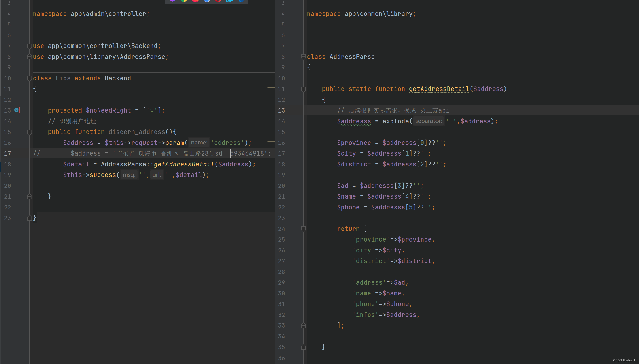This screenshot has height=364, width=639.
Task: Click 'param' method call on line 16
Action: pyautogui.click(x=174, y=143)
